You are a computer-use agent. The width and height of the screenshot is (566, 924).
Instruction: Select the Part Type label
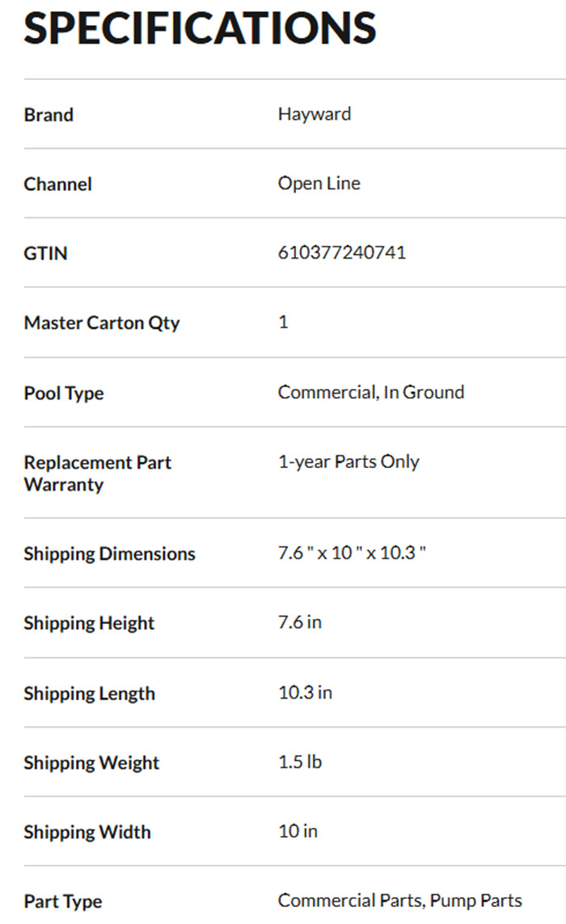(x=63, y=902)
